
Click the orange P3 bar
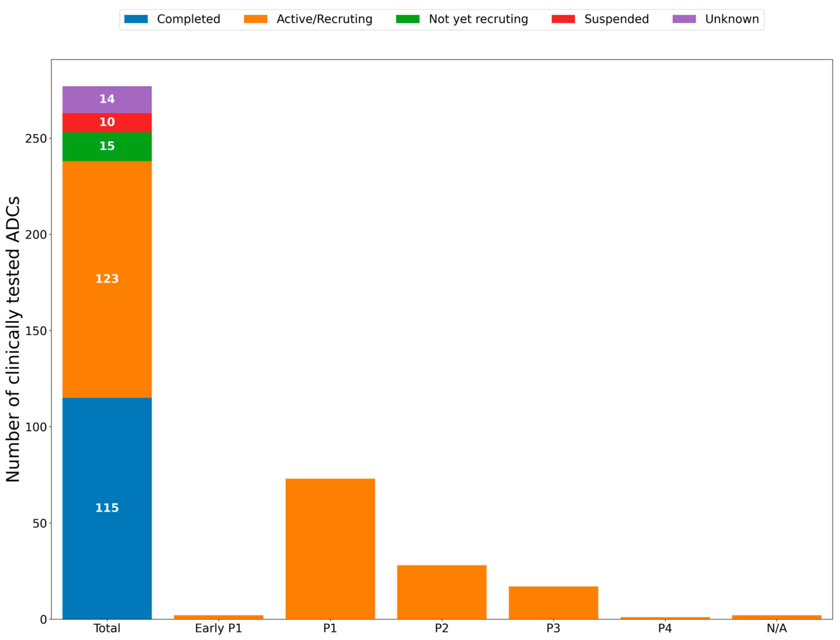click(553, 602)
